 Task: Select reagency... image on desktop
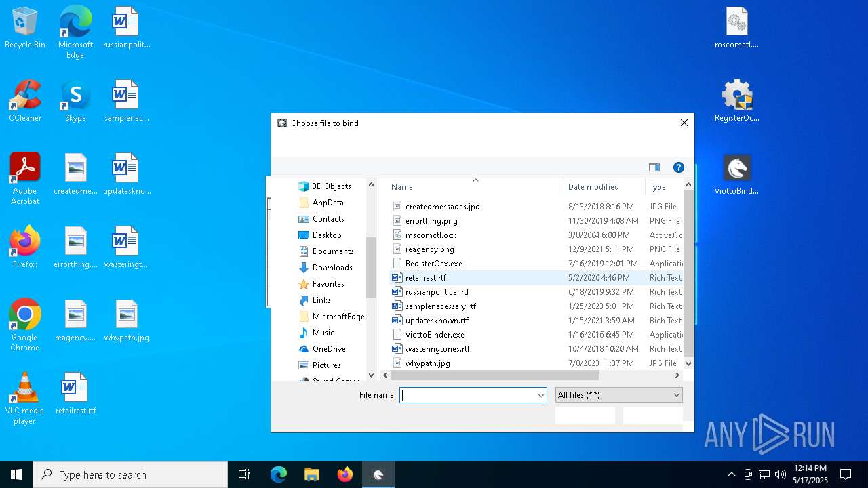pyautogui.click(x=75, y=321)
